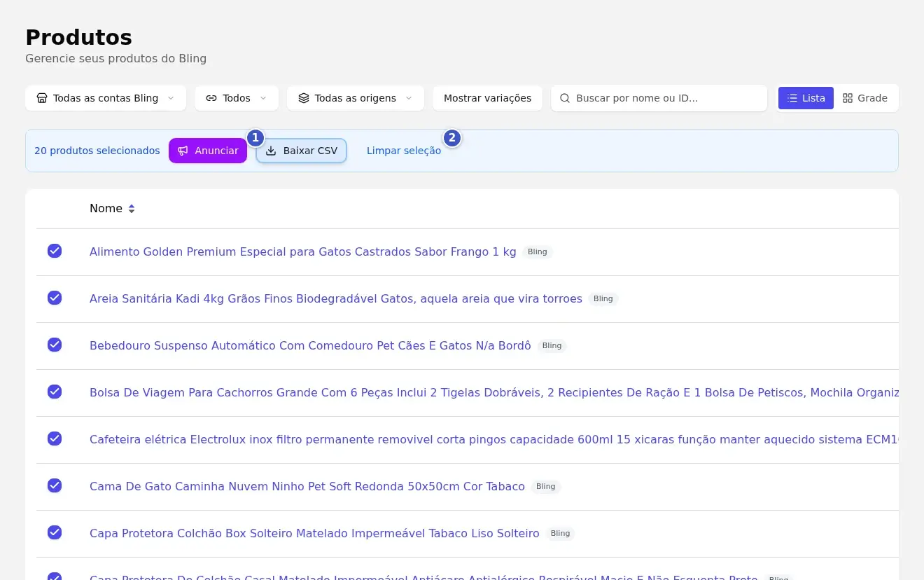924x580 pixels.
Task: Click the megaphone icon on Anunciar
Action: 183,151
